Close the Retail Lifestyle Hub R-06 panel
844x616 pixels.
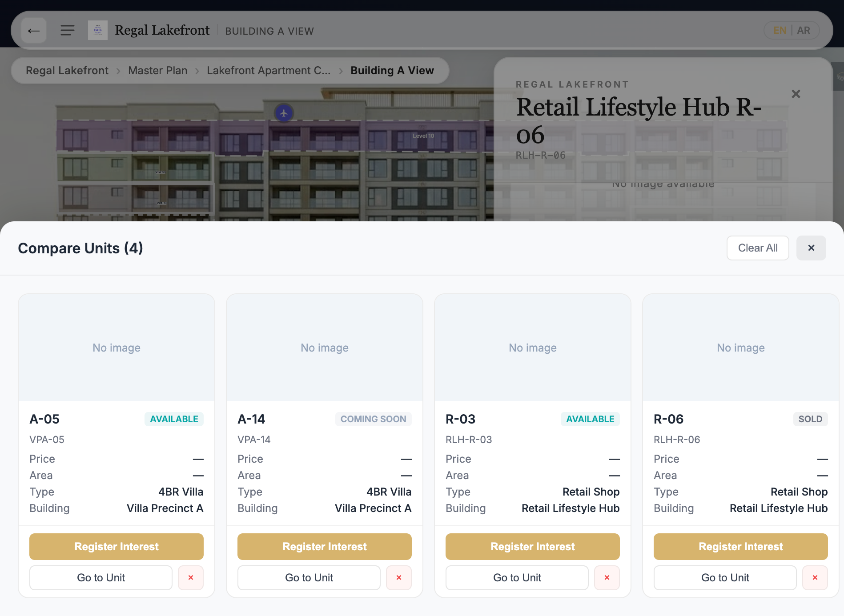click(x=796, y=94)
